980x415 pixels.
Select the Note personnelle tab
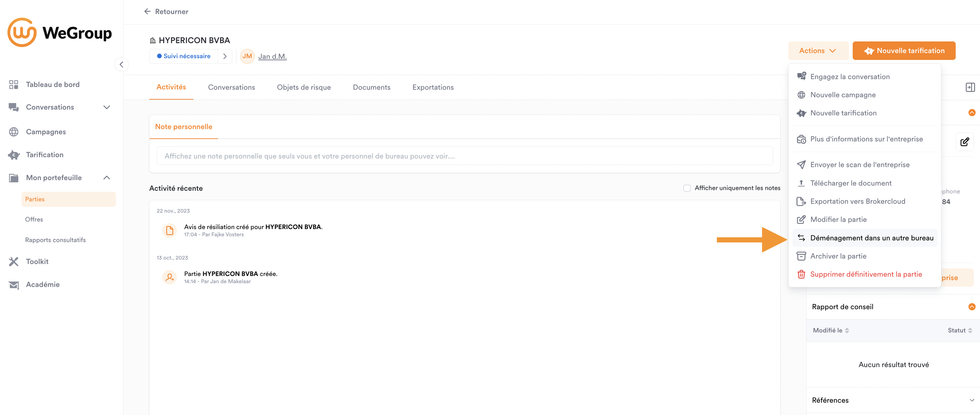(x=184, y=127)
